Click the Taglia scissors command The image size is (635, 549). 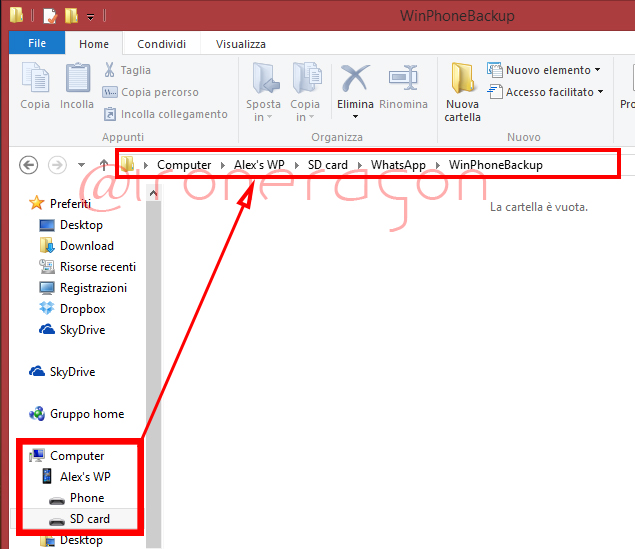[x=128, y=70]
